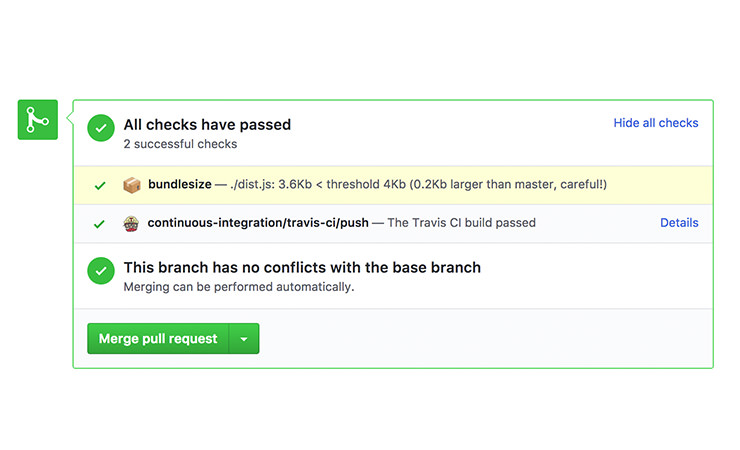The width and height of the screenshot is (740, 450).
Task: Hide all checks
Action: 655,123
